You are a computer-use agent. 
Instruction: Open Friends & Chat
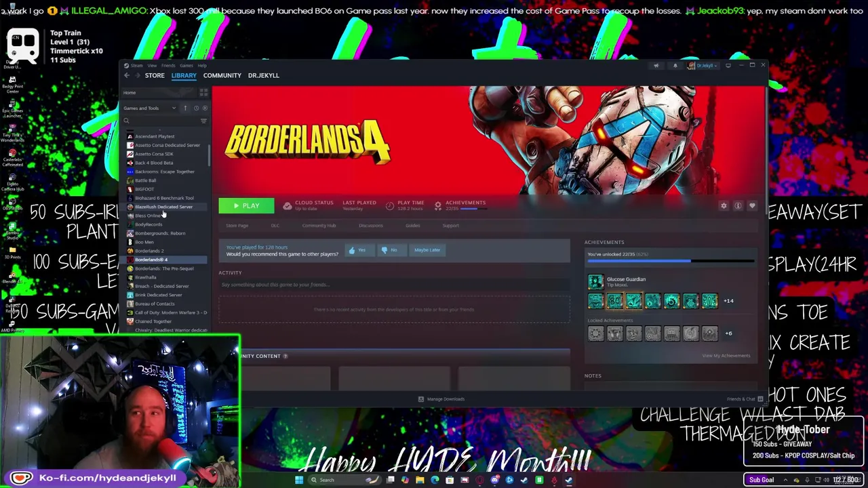pos(745,399)
